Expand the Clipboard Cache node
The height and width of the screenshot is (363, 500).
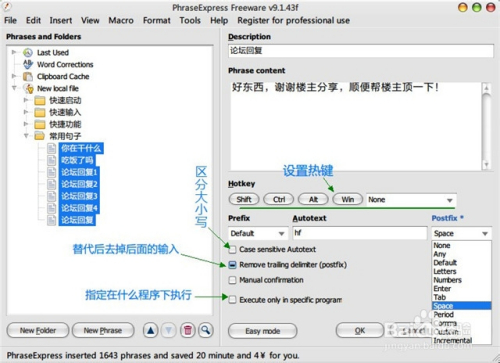(x=14, y=76)
